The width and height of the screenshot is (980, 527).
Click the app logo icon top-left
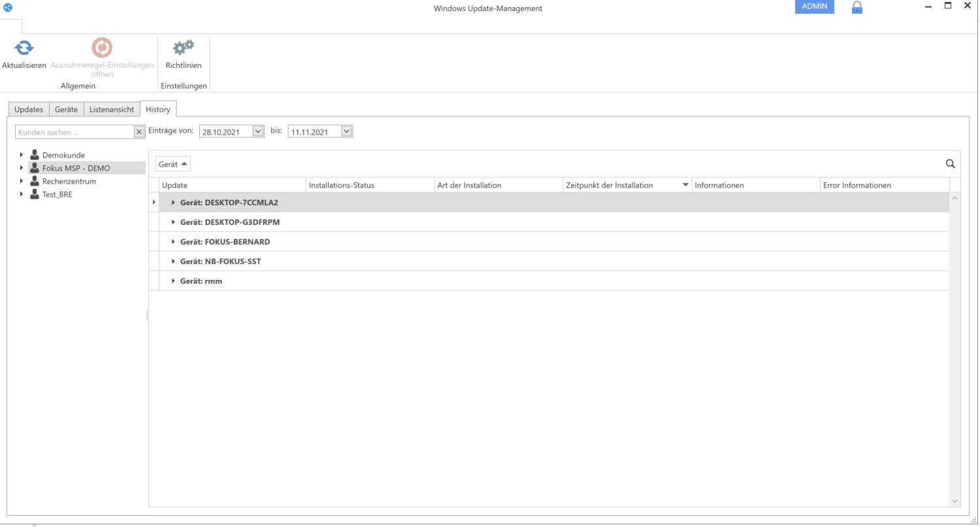pos(7,7)
